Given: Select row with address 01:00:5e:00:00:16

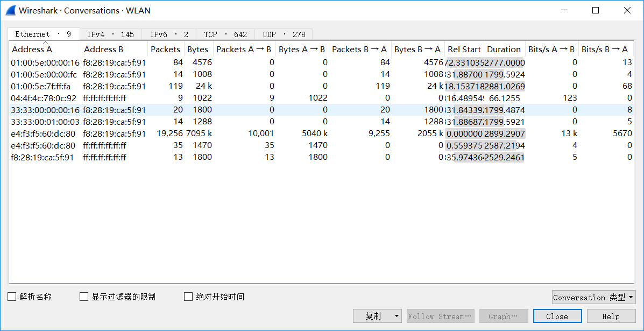Looking at the screenshot, I should click(x=322, y=62).
